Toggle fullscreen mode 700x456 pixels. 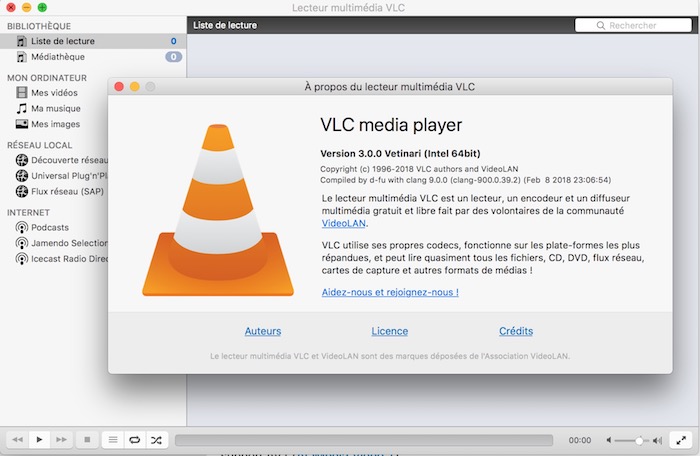[x=681, y=440]
